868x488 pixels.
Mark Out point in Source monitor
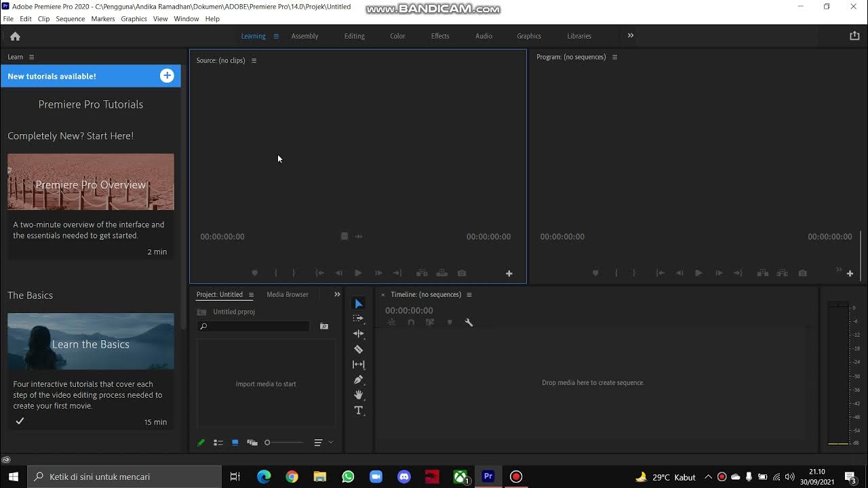pos(294,273)
